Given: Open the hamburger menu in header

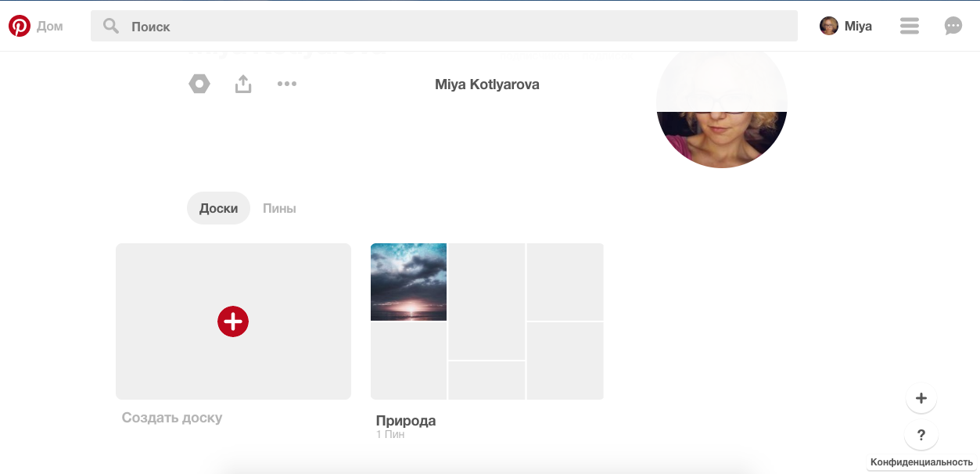Looking at the screenshot, I should [909, 27].
